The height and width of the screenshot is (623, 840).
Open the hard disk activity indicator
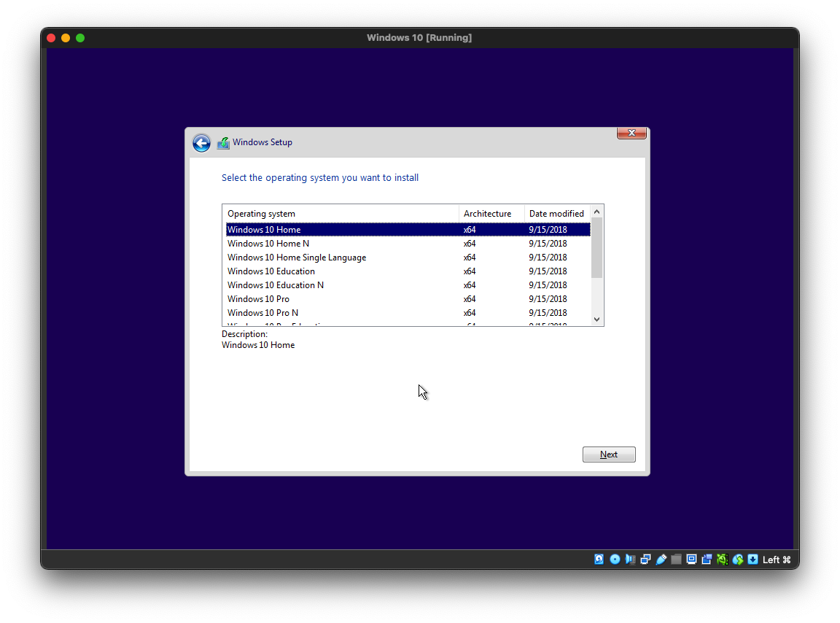point(599,560)
